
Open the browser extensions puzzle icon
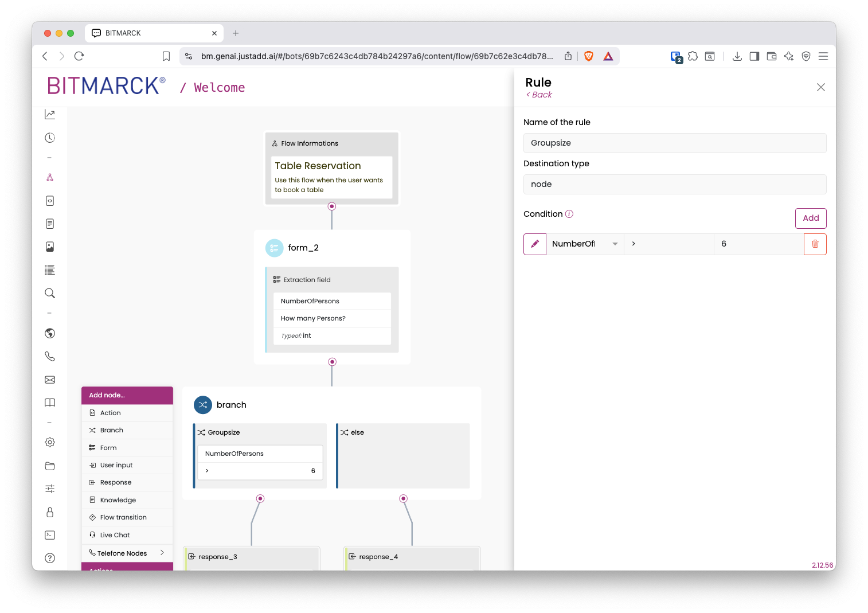click(693, 56)
